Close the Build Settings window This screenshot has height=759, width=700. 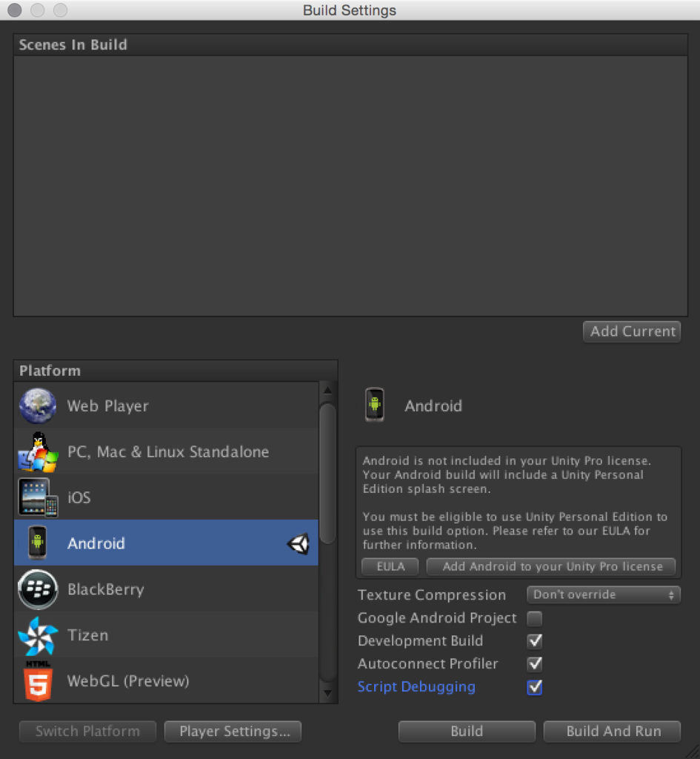pos(15,10)
